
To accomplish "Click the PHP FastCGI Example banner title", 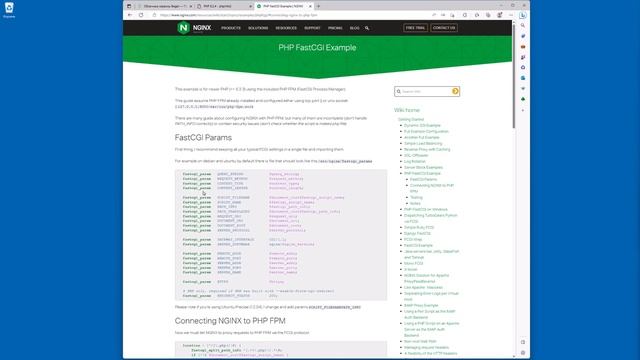I will [317, 48].
